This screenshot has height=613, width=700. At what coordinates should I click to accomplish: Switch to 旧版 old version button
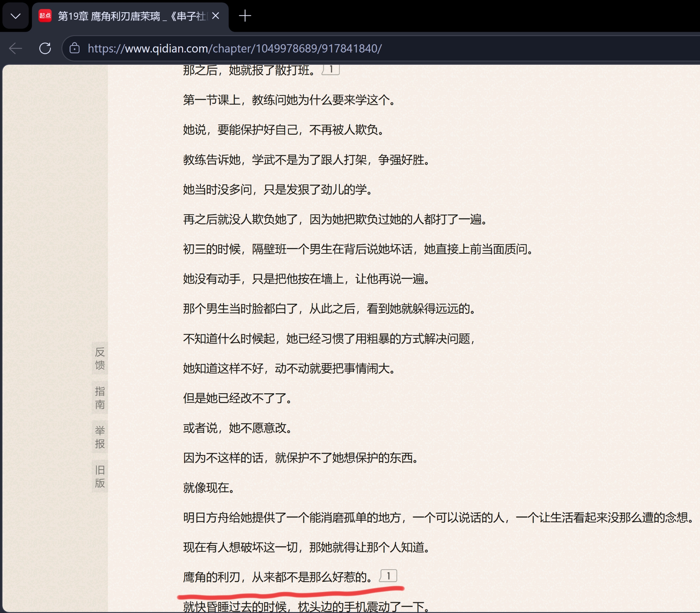coord(100,476)
